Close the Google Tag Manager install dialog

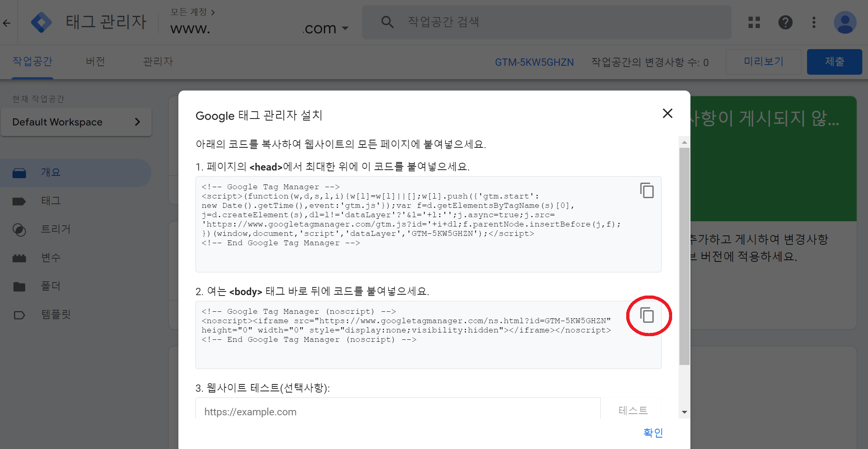[x=667, y=113]
